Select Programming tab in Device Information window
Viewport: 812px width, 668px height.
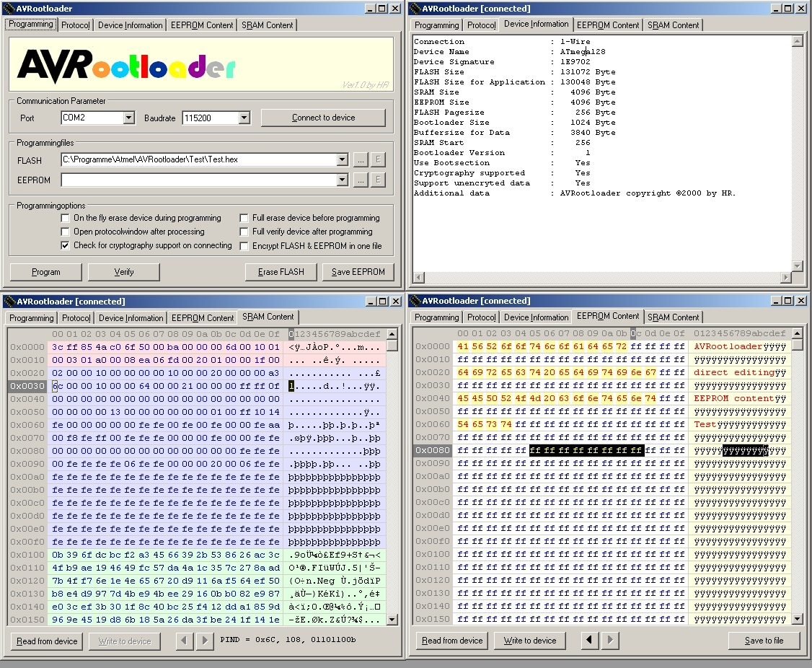pos(436,25)
